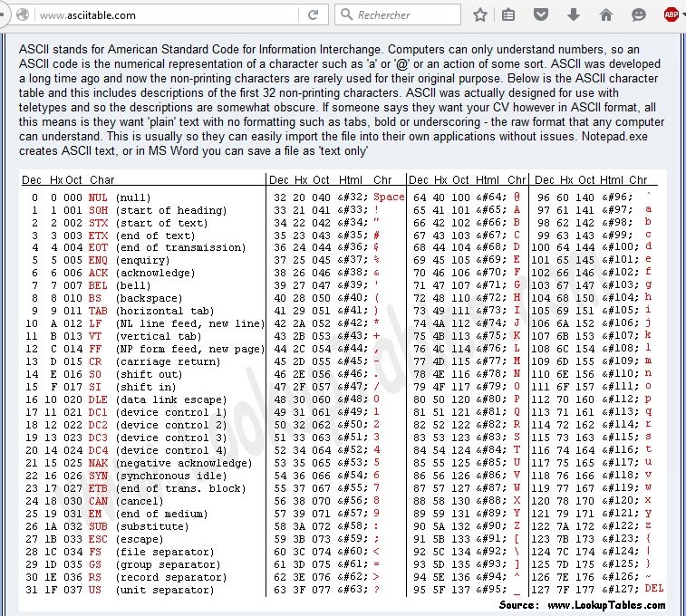This screenshot has width=686, height=616.
Task: Click the Adblock Plus ABP icon
Action: coord(671,15)
